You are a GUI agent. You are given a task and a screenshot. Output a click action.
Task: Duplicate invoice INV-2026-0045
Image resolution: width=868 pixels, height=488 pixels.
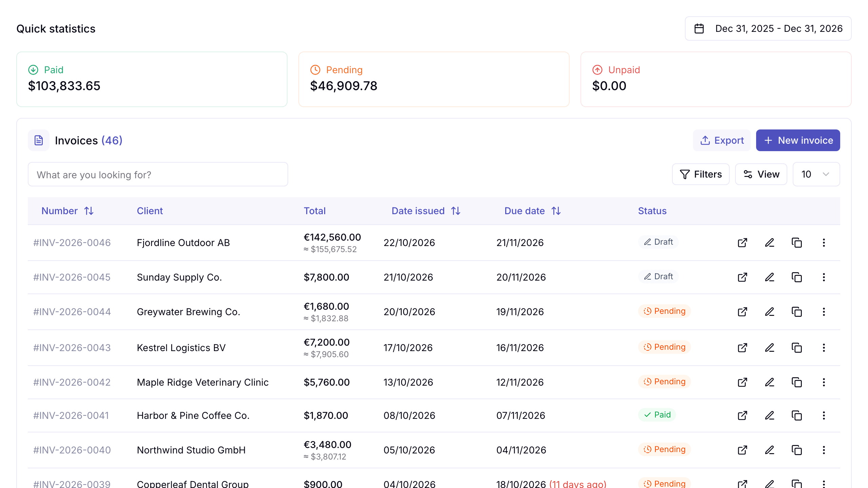click(797, 277)
